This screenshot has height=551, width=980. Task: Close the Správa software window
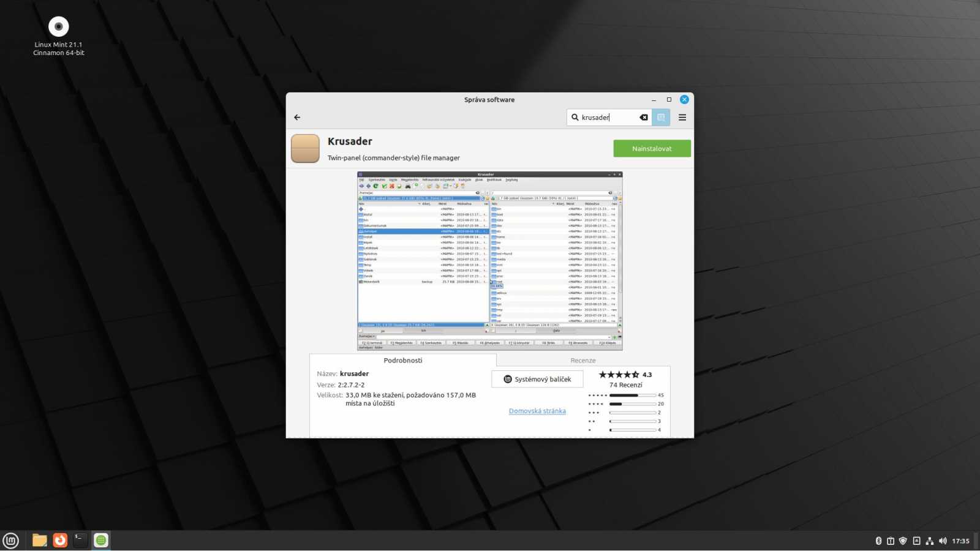[685, 100]
